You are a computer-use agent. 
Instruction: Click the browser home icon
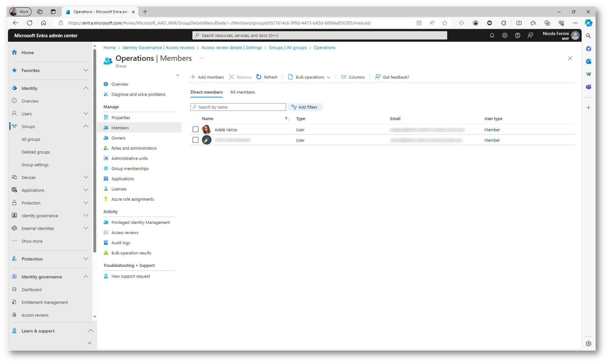[44, 23]
